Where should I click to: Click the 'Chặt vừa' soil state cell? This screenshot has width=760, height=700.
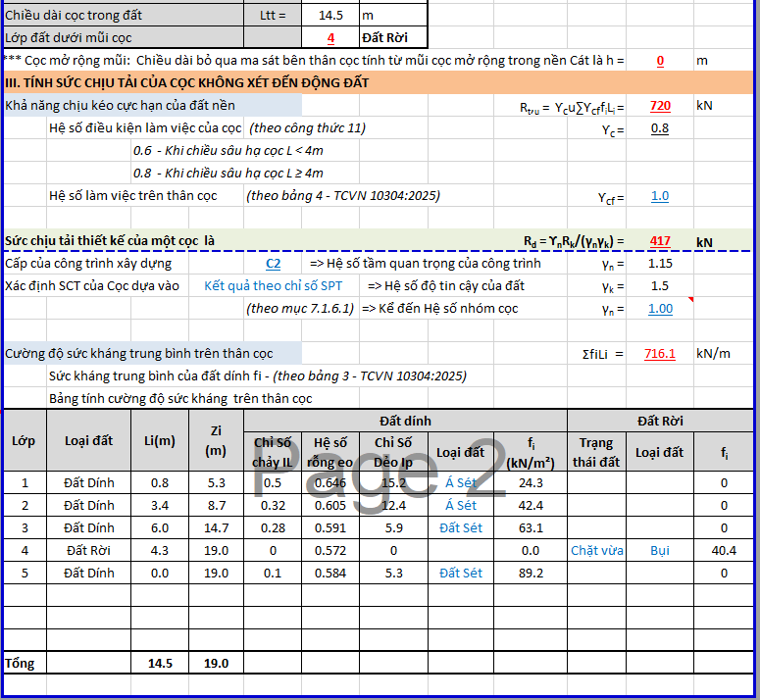click(597, 551)
